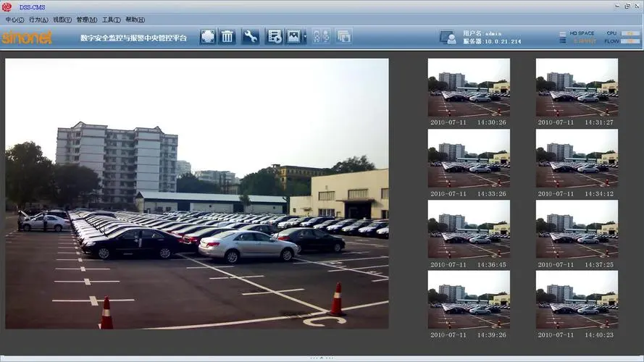Open the 中心(C) menu
Image resolution: width=644 pixels, height=362 pixels.
[x=14, y=20]
